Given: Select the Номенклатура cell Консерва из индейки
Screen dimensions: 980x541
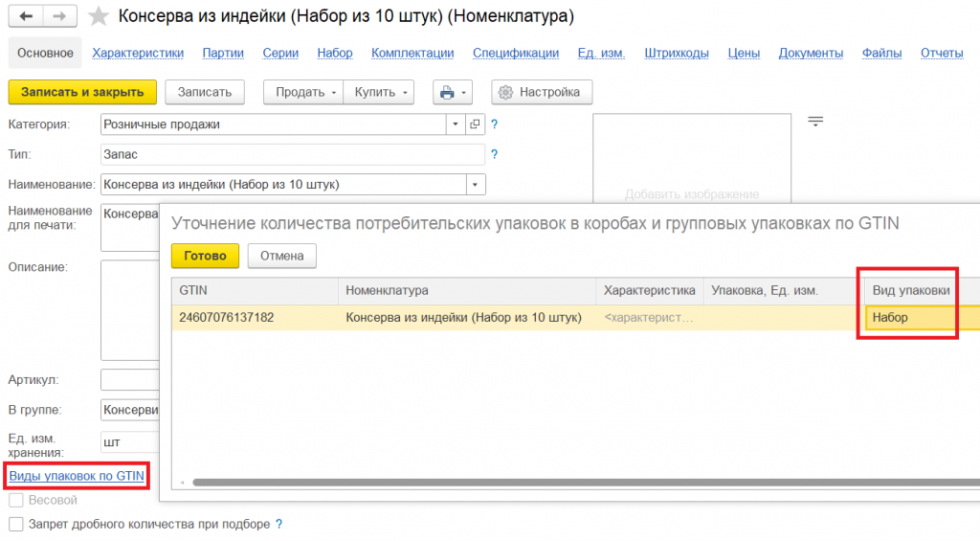Looking at the screenshot, I should [467, 318].
